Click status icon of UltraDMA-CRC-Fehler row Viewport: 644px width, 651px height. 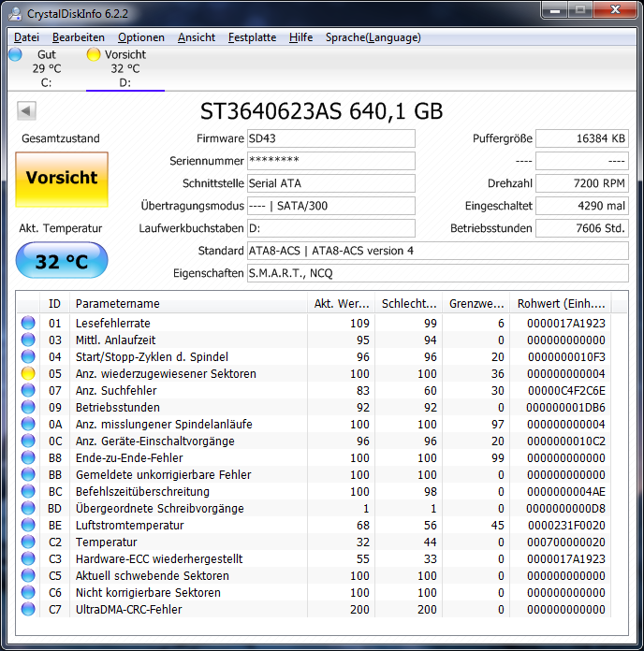[x=28, y=609]
